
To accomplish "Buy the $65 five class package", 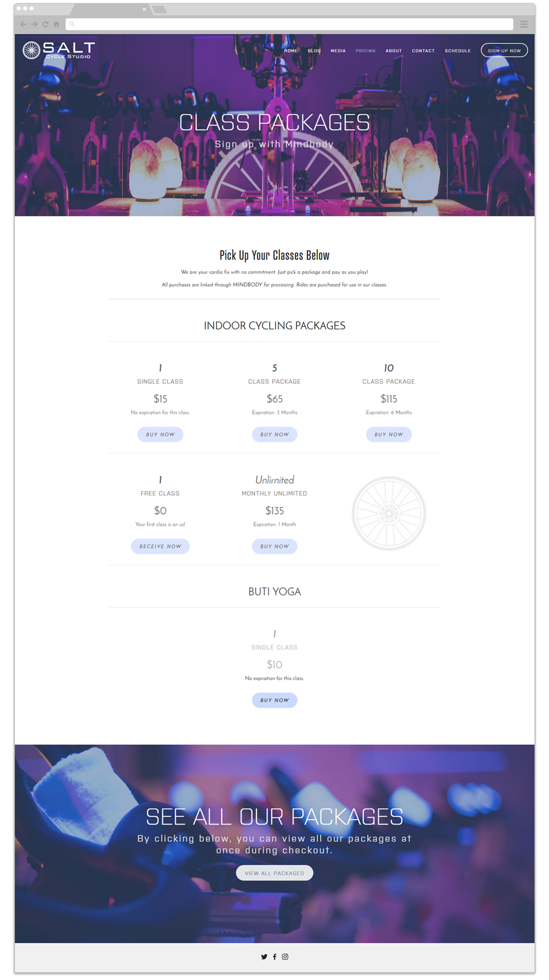I will [274, 434].
